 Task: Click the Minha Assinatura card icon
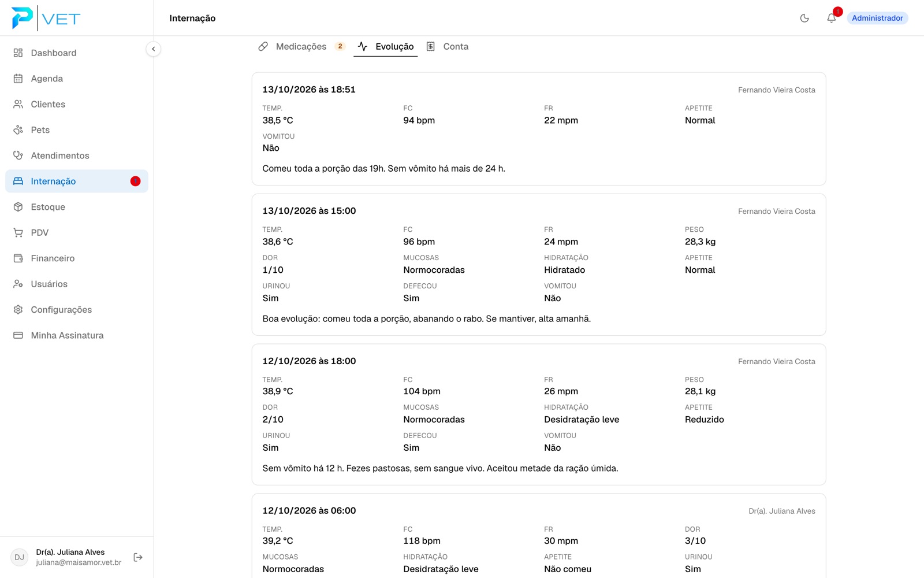click(18, 335)
